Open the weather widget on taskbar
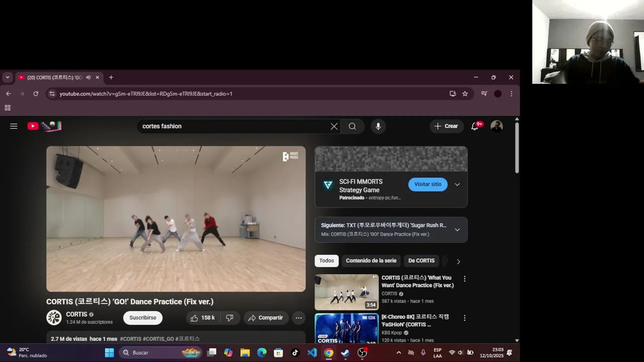644x362 pixels. [28, 352]
